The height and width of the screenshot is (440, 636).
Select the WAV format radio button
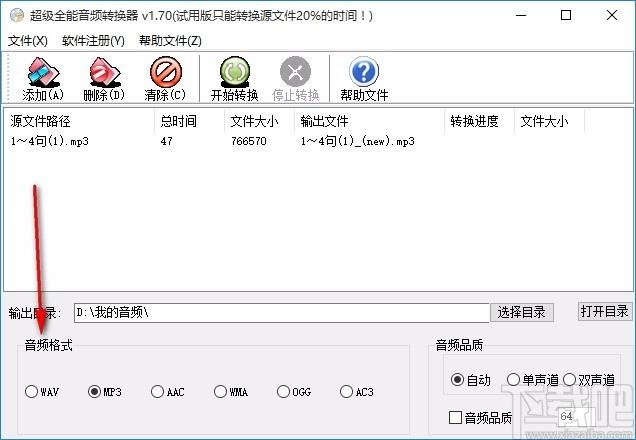point(31,391)
